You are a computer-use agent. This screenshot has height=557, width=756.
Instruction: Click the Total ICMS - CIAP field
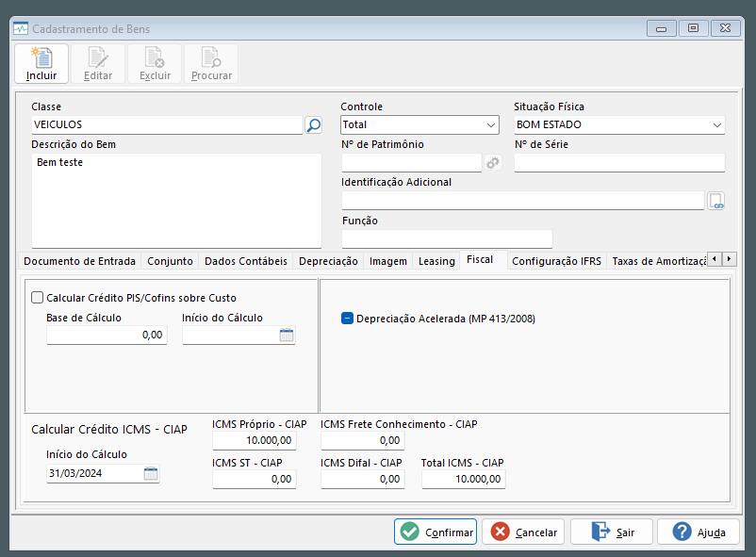[464, 480]
